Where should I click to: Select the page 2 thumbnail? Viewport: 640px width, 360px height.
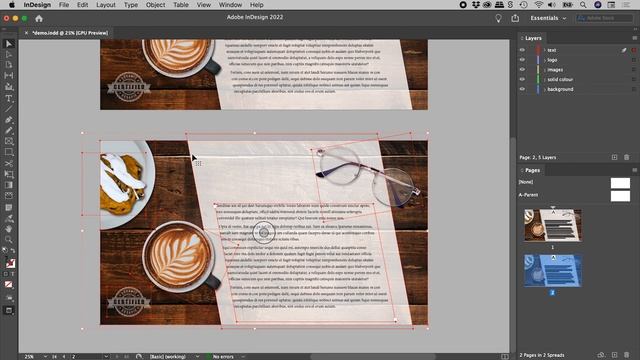pos(553,271)
